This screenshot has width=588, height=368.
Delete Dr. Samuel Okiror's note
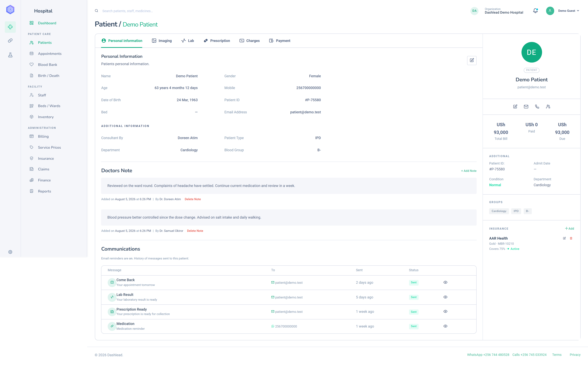click(x=195, y=231)
